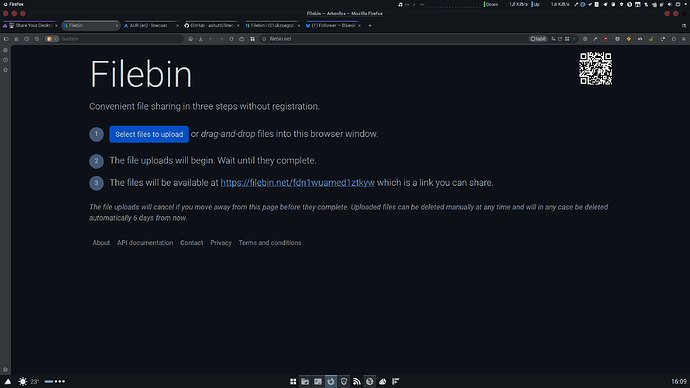
Task: Click the green chart extension icon
Action: (x=651, y=39)
